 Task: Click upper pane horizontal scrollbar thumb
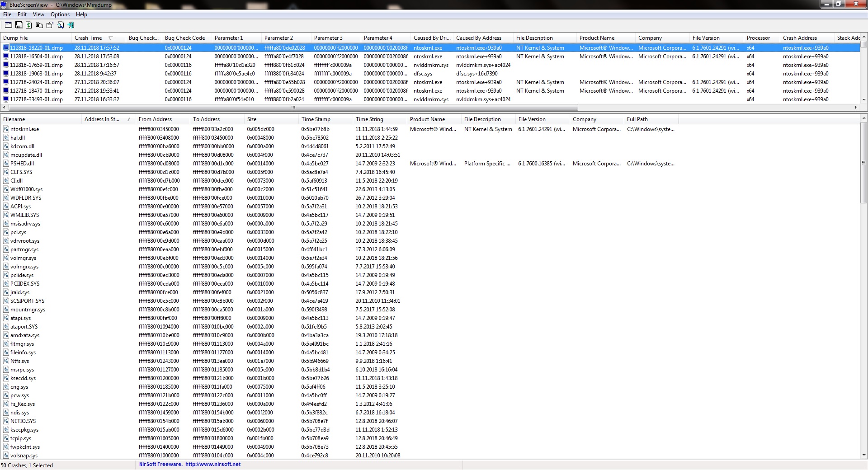[293, 108]
